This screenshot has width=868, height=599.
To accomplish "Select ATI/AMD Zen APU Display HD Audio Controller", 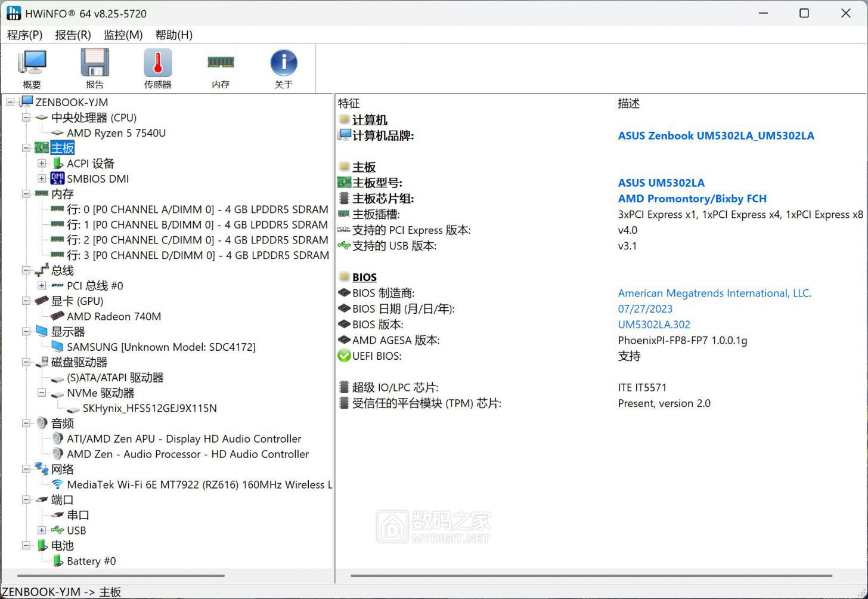I will [184, 439].
